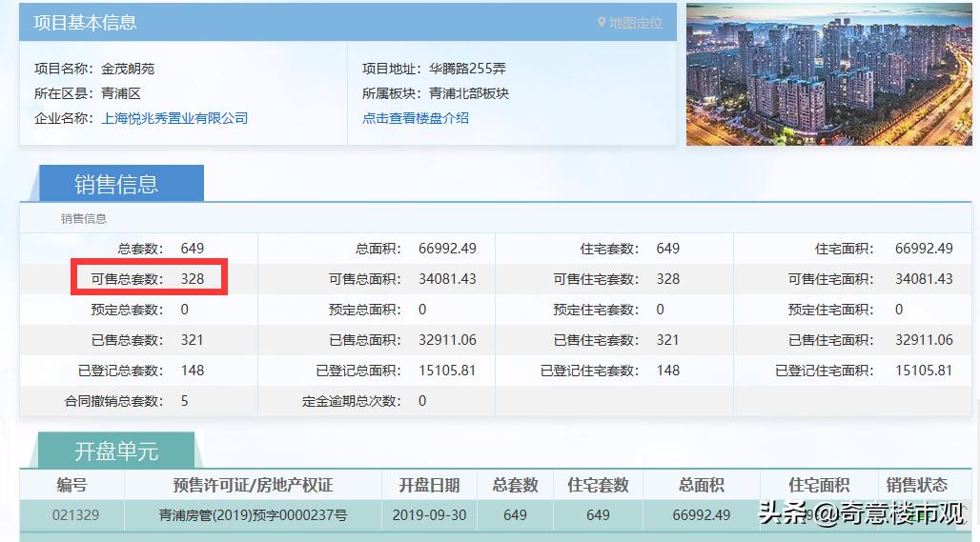The image size is (980, 542).
Task: Click 可售总面积 value 34081.43
Action: point(447,279)
